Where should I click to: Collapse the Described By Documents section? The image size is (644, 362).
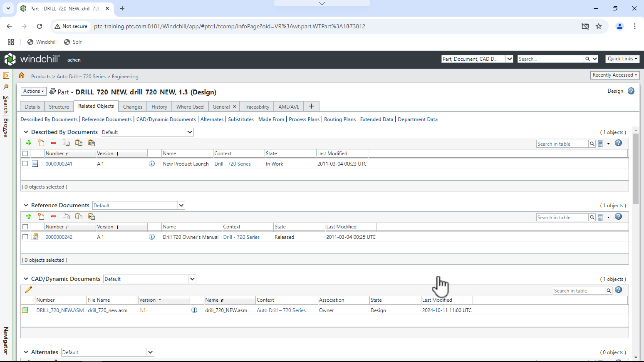coord(26,132)
